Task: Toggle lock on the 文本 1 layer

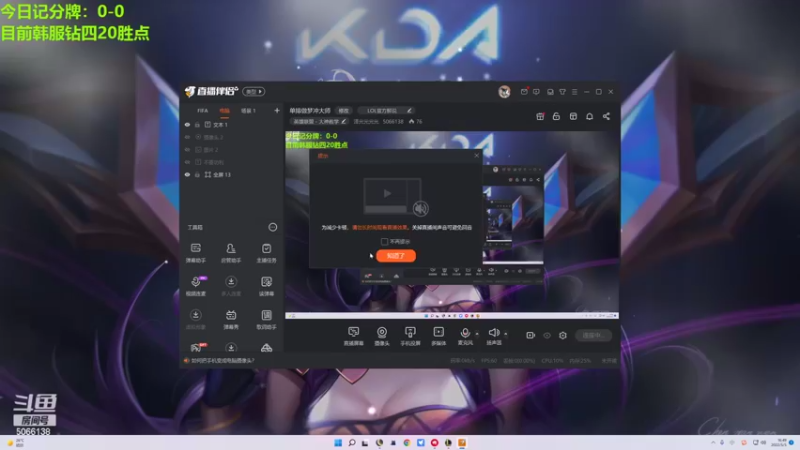Action: point(197,124)
